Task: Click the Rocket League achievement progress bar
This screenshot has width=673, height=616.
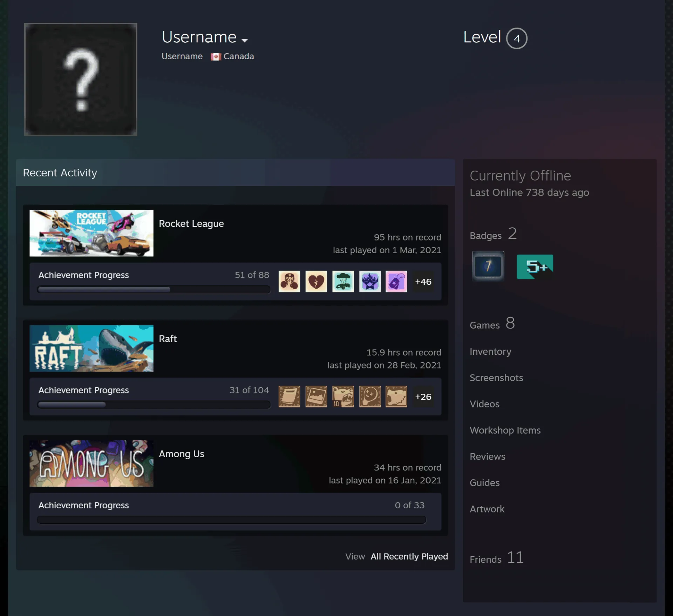Action: coord(154,290)
